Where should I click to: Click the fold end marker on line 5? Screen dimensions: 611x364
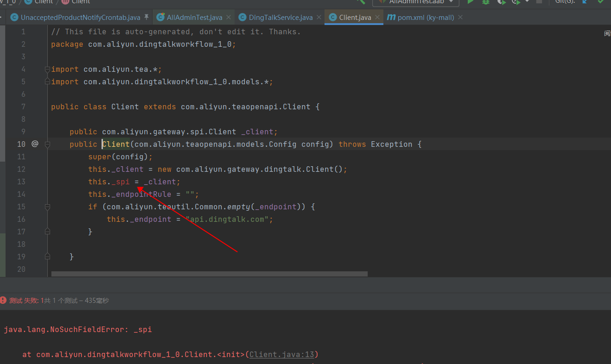tap(47, 82)
